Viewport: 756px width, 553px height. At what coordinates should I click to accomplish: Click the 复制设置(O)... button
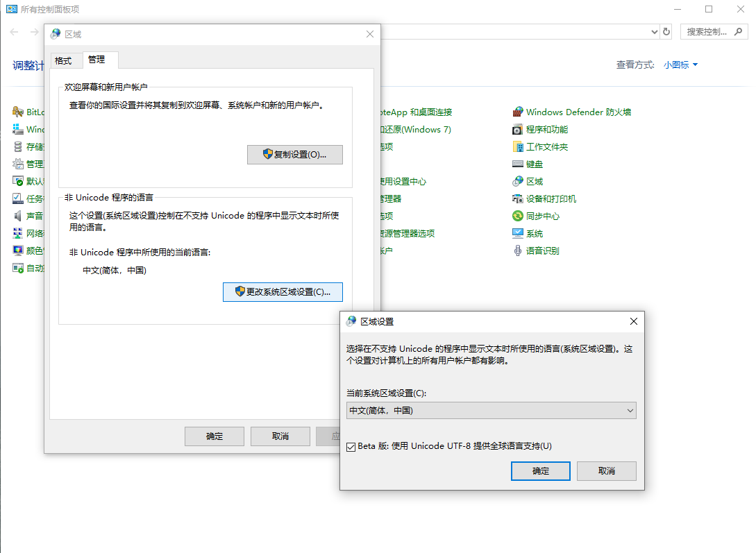point(295,155)
